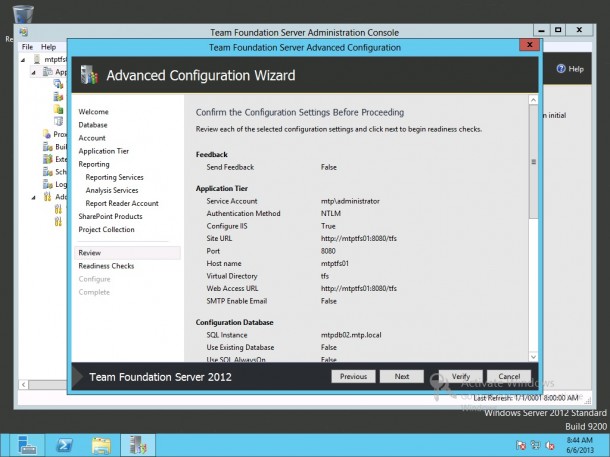Click the Additional Tools wrench icon in the tree
The image size is (610, 457).
point(47,196)
